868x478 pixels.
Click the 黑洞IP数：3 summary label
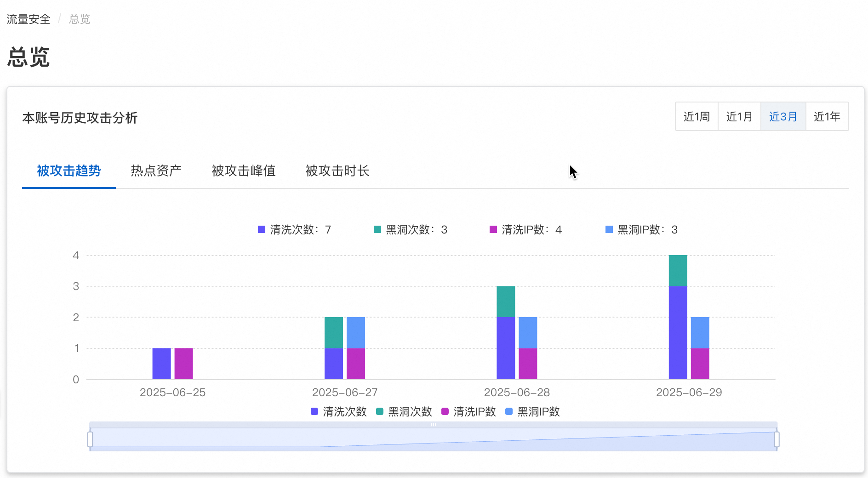pyautogui.click(x=642, y=230)
